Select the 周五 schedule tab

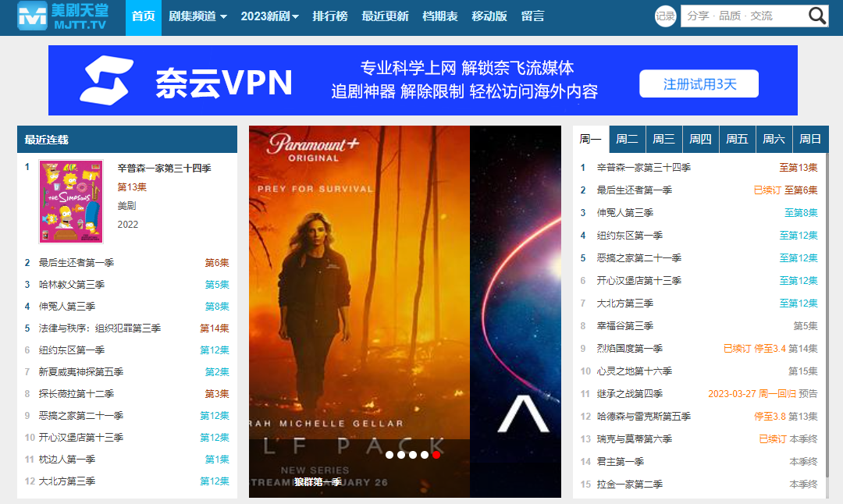point(737,139)
